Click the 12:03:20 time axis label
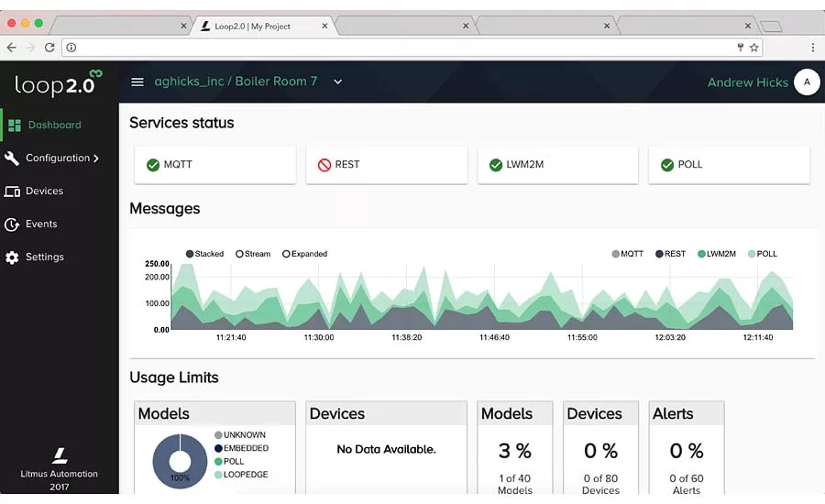 pos(670,338)
